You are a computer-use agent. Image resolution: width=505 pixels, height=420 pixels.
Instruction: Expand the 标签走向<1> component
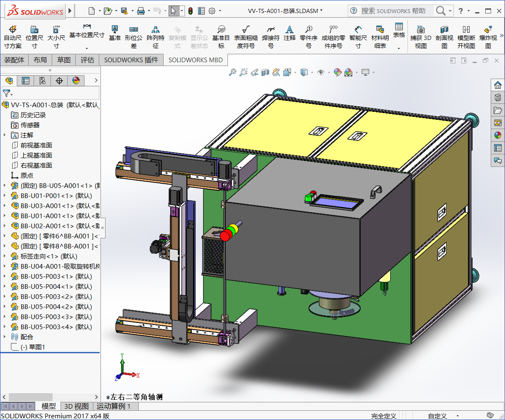point(5,256)
